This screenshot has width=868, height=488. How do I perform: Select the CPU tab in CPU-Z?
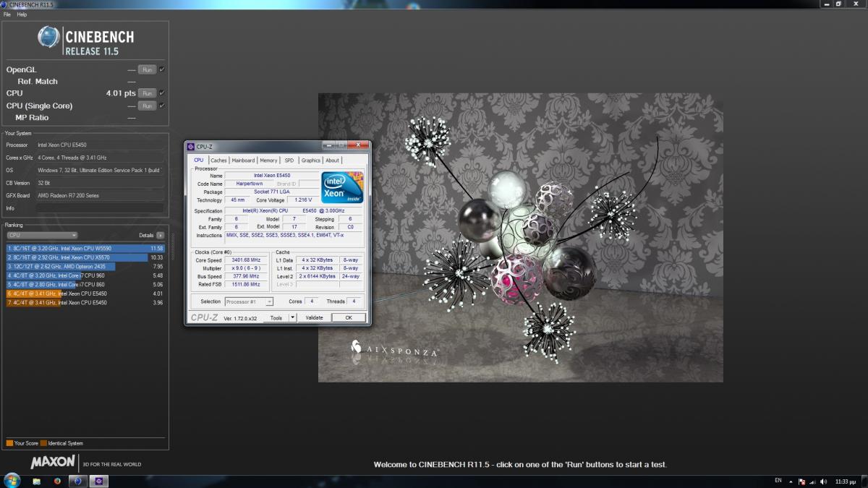tap(199, 160)
